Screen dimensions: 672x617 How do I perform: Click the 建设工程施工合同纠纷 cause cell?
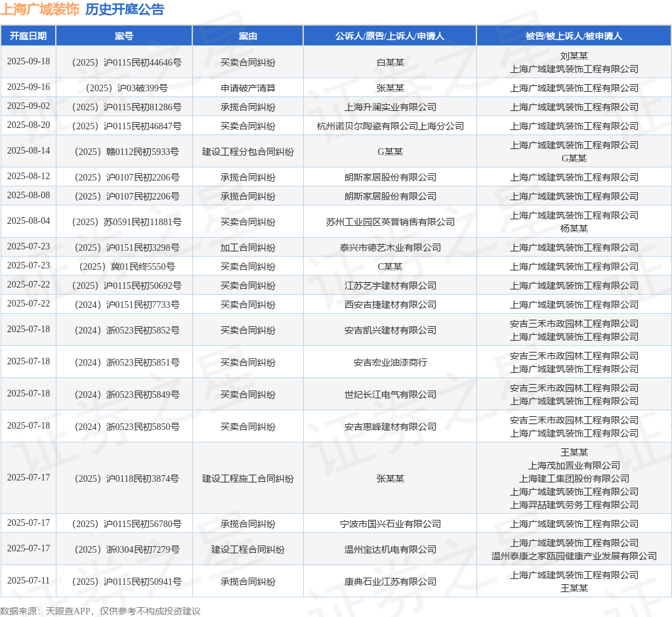tap(247, 479)
